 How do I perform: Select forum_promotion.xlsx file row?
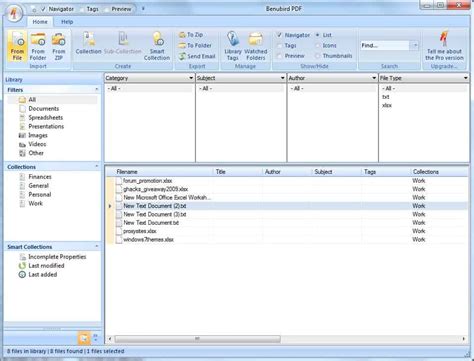coord(287,181)
